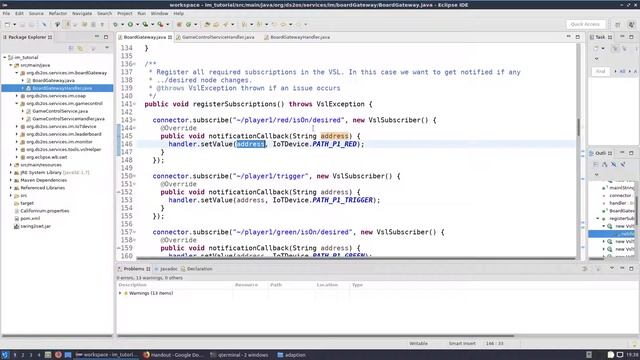Screen dimensions: 640x360
Task: Select pom.xml in Package Explorer
Action: pyautogui.click(x=30, y=218)
